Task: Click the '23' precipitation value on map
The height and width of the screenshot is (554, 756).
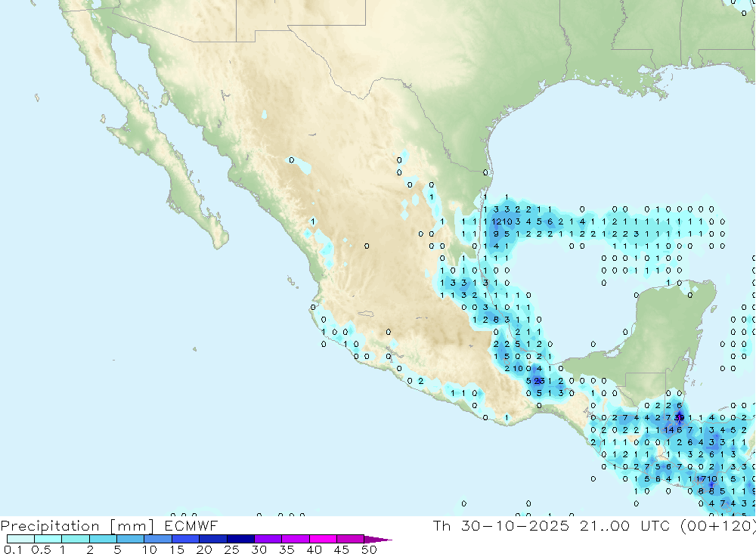Action: 540,381
